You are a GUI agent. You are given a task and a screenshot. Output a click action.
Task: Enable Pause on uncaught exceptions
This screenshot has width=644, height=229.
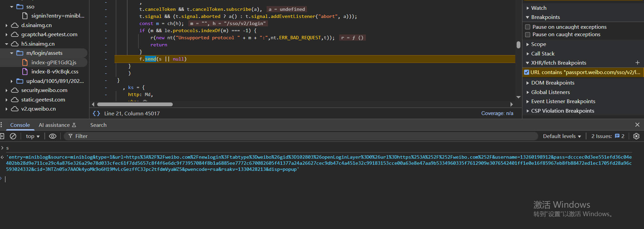click(x=527, y=27)
